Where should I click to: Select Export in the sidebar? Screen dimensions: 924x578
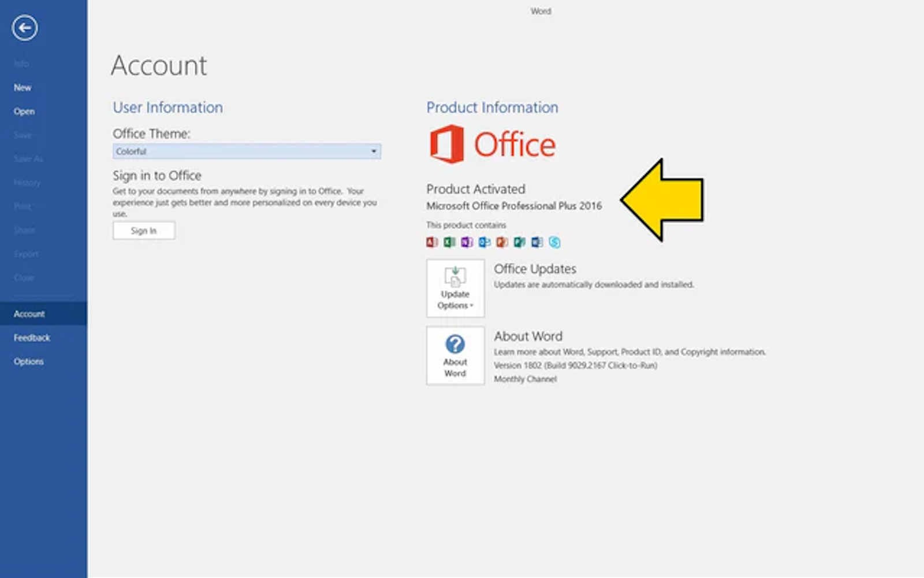tap(26, 254)
